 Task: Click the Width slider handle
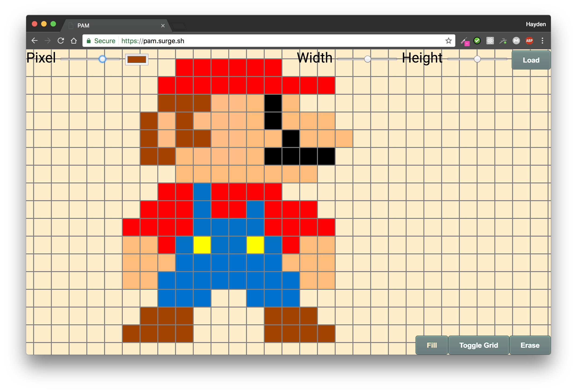(367, 59)
